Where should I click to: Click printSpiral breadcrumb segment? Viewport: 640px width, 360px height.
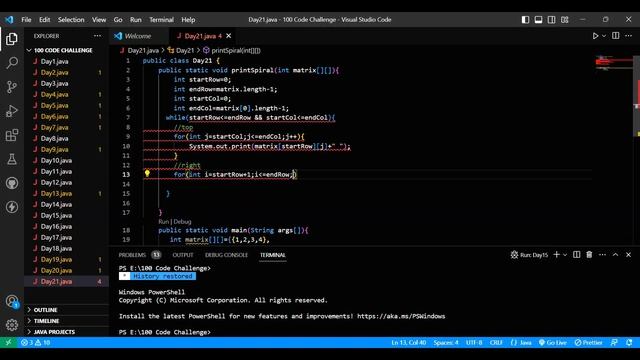[x=231, y=50]
